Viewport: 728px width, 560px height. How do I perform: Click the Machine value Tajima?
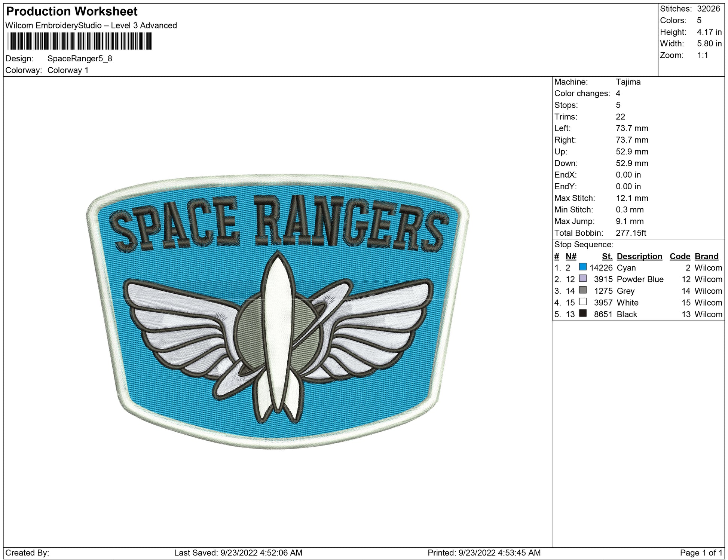pos(628,82)
